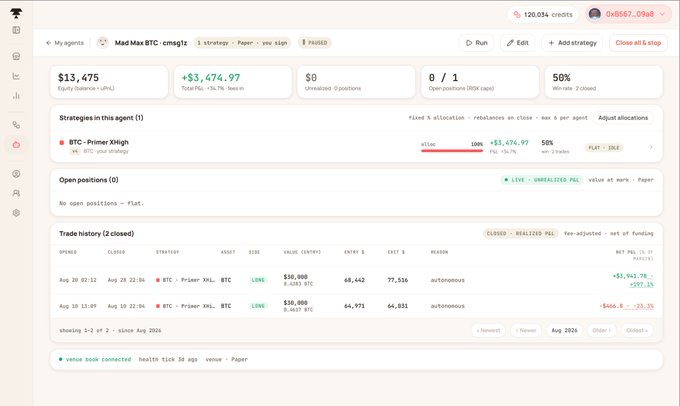Click the +$3,474.97 Total P&L card

pos(233,82)
